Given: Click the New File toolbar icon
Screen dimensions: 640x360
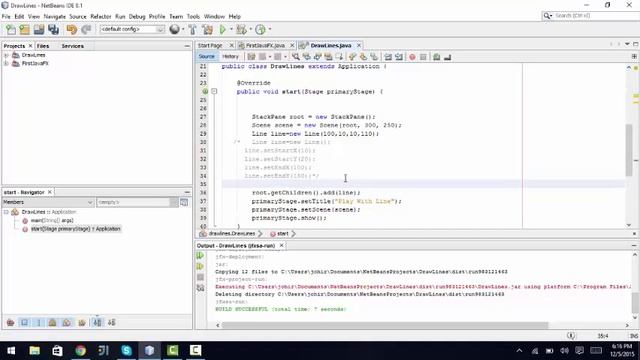Looking at the screenshot, I should coord(11,29).
